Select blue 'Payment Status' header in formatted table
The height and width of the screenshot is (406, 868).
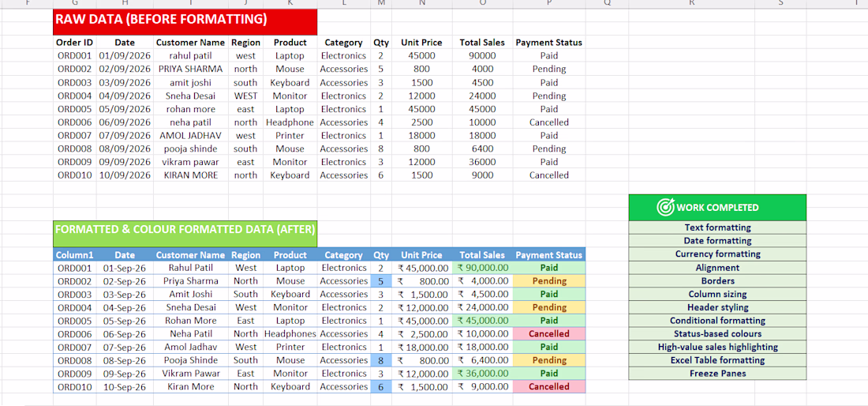548,255
